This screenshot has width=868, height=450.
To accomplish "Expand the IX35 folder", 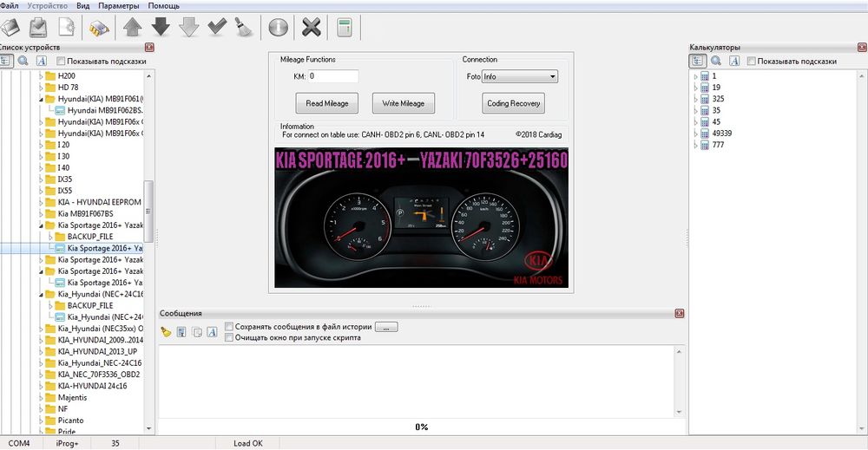I will [x=41, y=179].
